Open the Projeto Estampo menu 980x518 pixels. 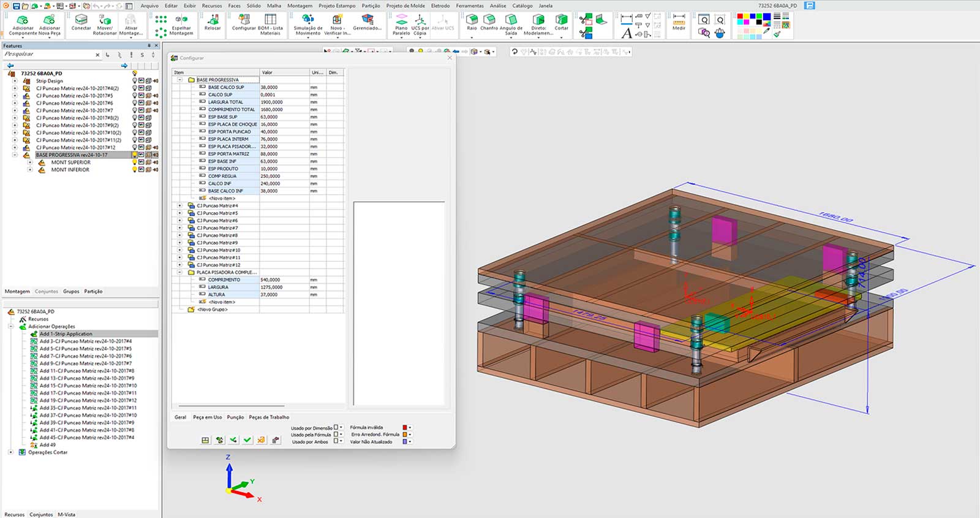tap(336, 6)
